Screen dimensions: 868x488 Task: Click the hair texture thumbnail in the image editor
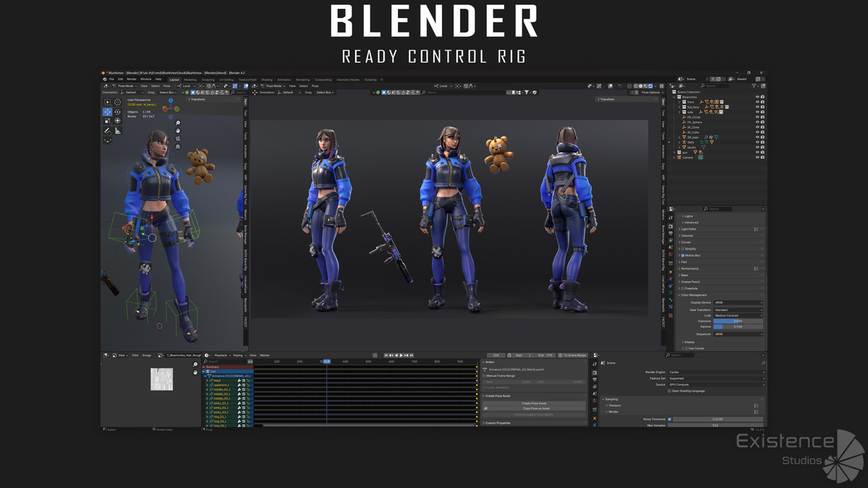point(161,379)
